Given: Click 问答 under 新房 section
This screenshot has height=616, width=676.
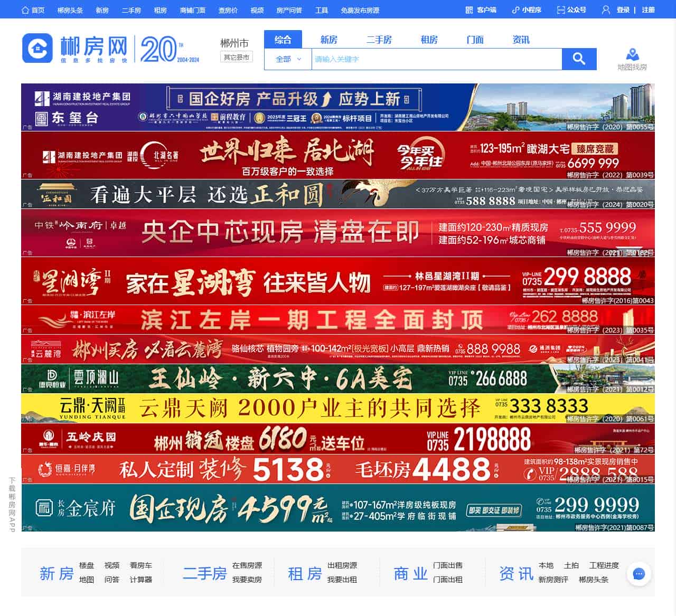Looking at the screenshot, I should (x=112, y=580).
